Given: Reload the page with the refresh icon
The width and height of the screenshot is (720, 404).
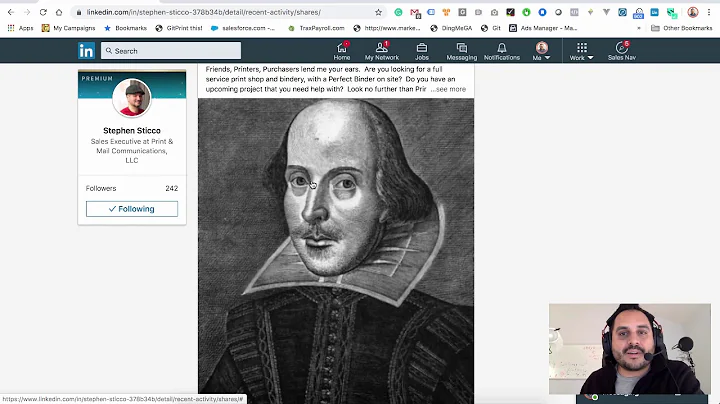Looking at the screenshot, I should (43, 12).
